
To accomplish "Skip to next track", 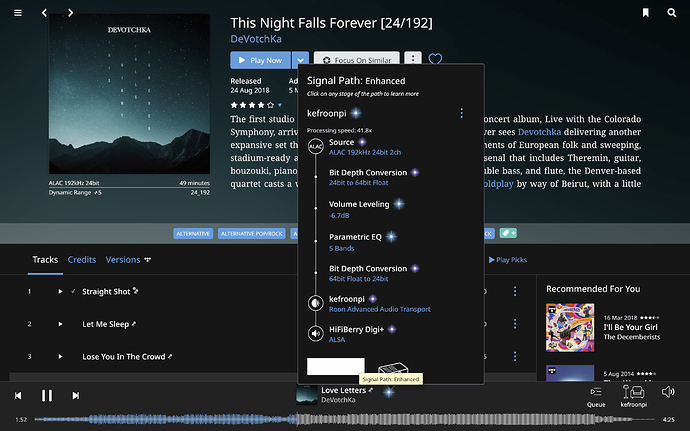I will pyautogui.click(x=76, y=395).
